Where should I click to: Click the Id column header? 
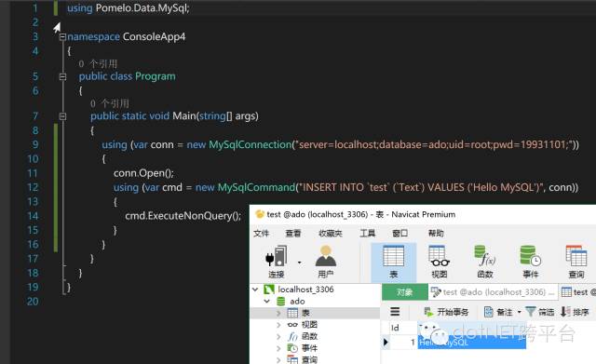pos(403,328)
